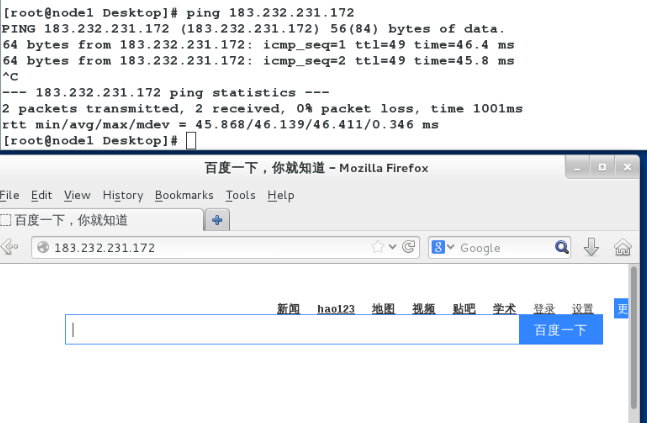
Task: Open the Help menu
Action: click(x=281, y=195)
